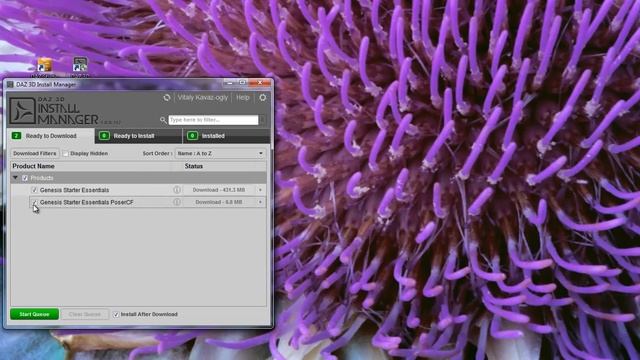Open the settings gear icon
The width and height of the screenshot is (640, 360).
(x=262, y=98)
